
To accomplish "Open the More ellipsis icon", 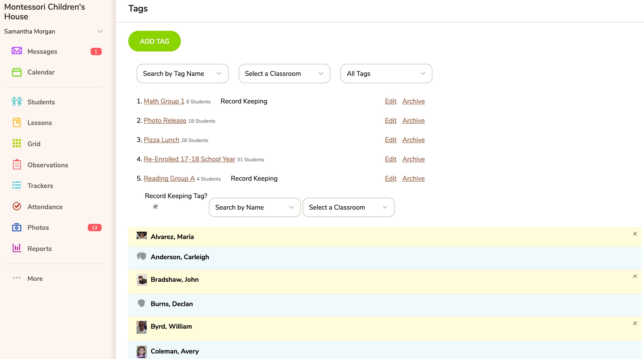I will point(17,278).
